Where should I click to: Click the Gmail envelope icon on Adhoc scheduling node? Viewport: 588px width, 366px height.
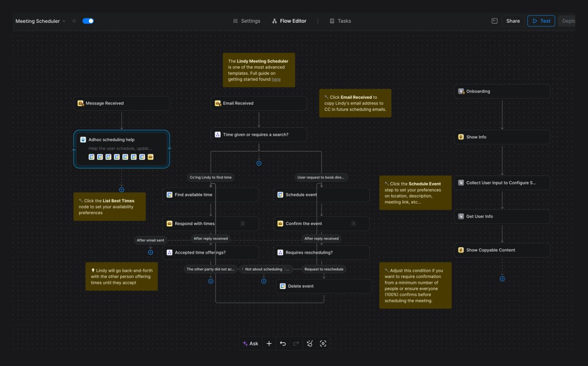coord(150,156)
